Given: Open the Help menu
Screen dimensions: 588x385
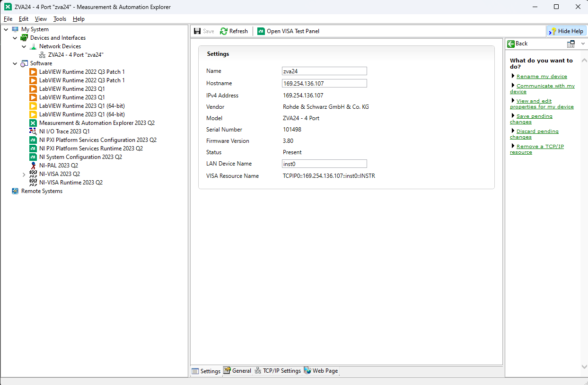Looking at the screenshot, I should [79, 19].
